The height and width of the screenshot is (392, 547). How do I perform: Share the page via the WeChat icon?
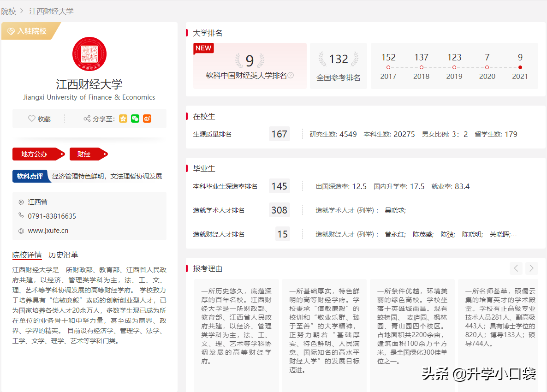coord(135,119)
